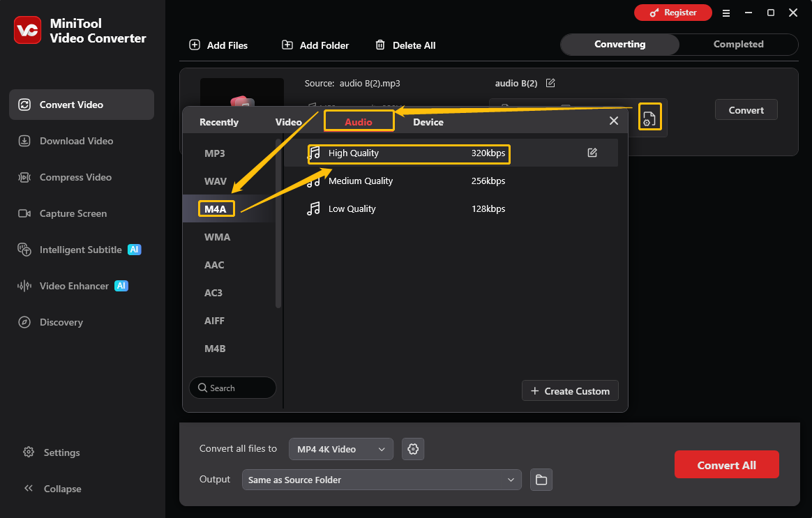Click the Add Folder icon
The height and width of the screenshot is (518, 812).
[287, 45]
